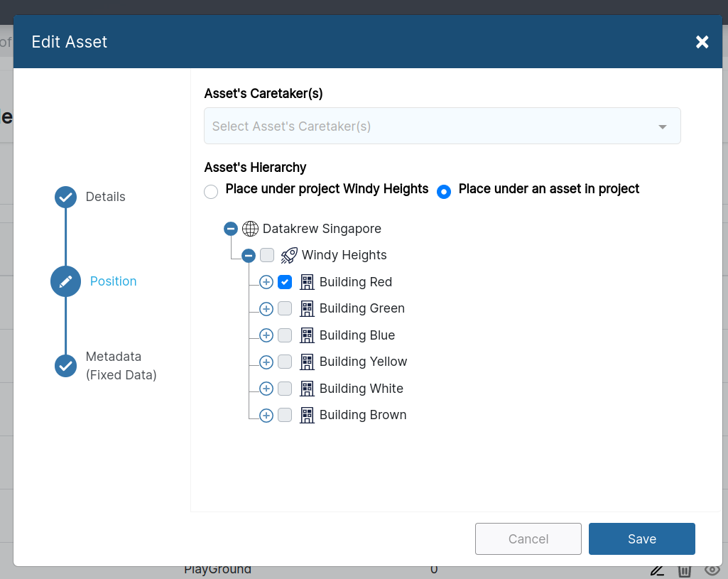Click the Metadata step checkmark icon
Viewport: 728px width, 579px height.
[65, 366]
